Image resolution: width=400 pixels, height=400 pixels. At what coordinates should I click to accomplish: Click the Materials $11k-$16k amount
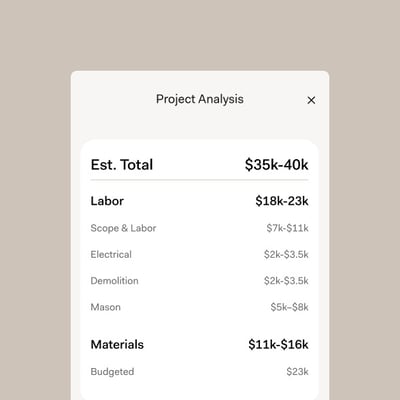click(x=278, y=344)
